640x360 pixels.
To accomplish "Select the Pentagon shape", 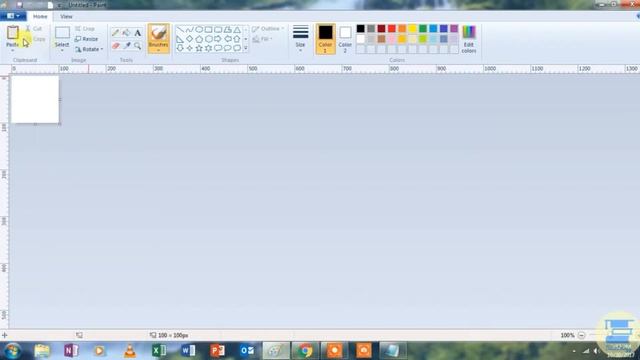I will click(x=199, y=39).
